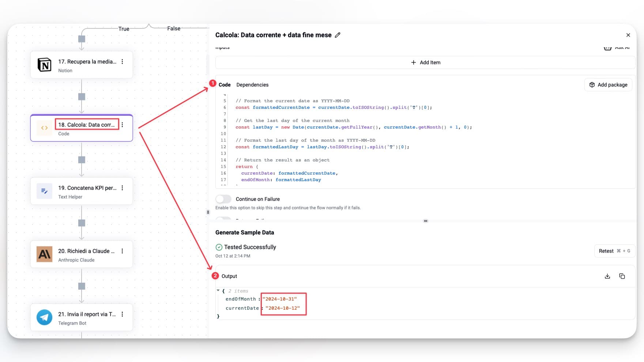Viewport: 644px width, 362px height.
Task: Open three-dot menu for step 19 Concatena KPI
Action: tap(123, 188)
